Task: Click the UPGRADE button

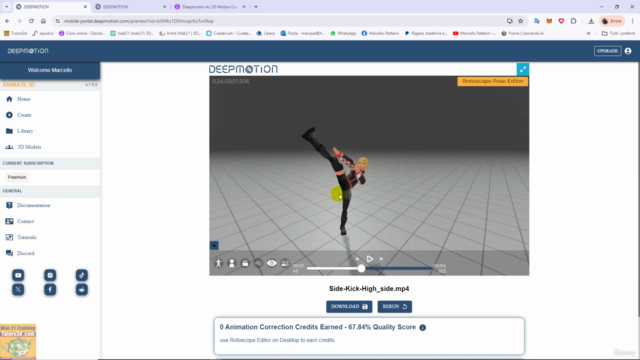Action: tap(607, 51)
